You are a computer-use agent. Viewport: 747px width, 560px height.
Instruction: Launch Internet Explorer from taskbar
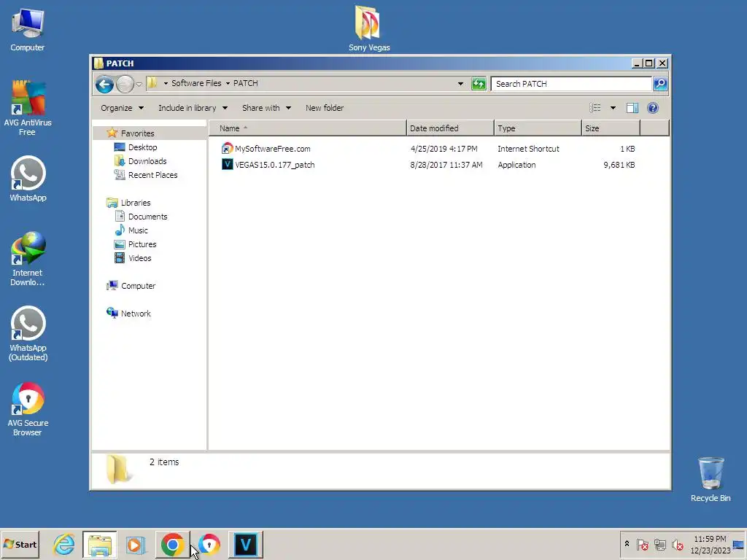(64, 544)
